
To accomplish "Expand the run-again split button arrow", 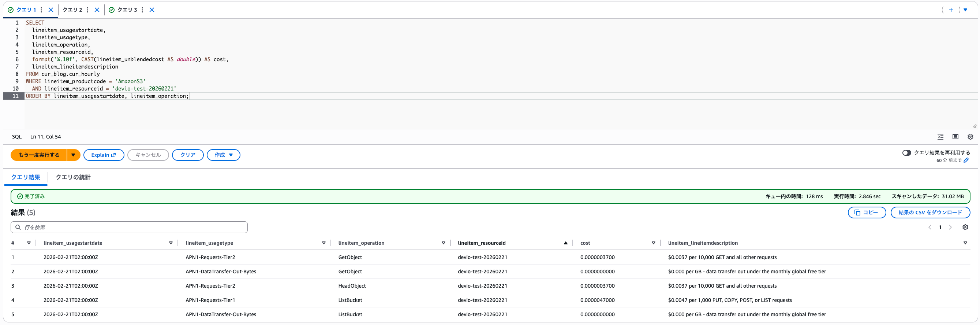I will click(73, 155).
